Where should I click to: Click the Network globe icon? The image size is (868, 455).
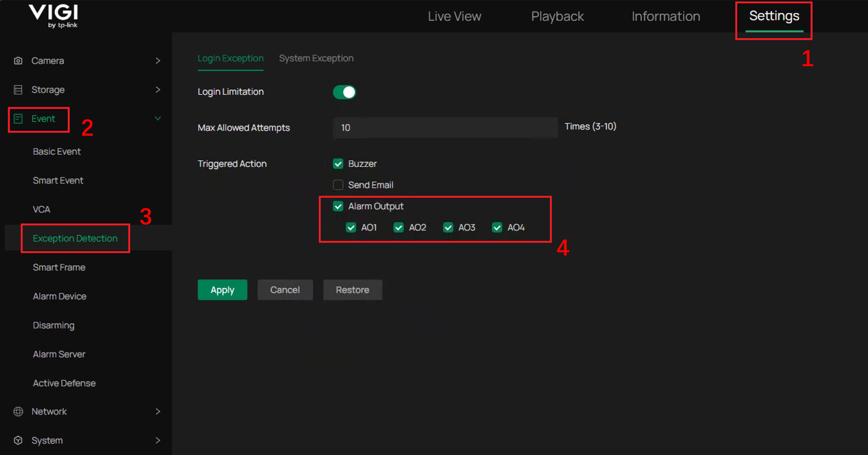coord(18,411)
